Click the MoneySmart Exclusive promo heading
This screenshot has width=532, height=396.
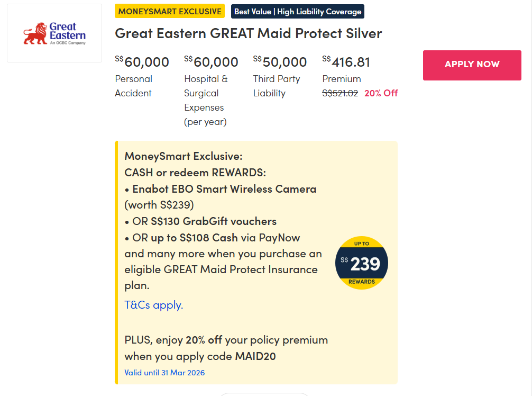tap(183, 157)
